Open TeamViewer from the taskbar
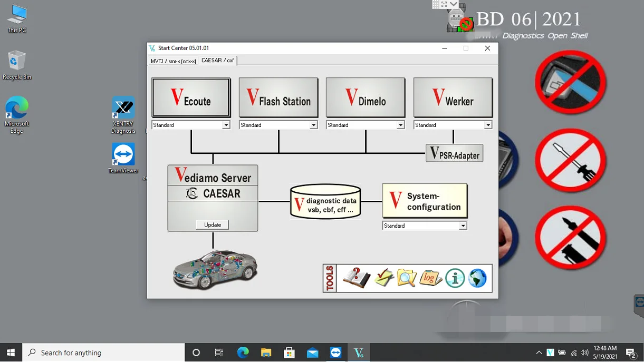This screenshot has width=644, height=362. [x=335, y=353]
